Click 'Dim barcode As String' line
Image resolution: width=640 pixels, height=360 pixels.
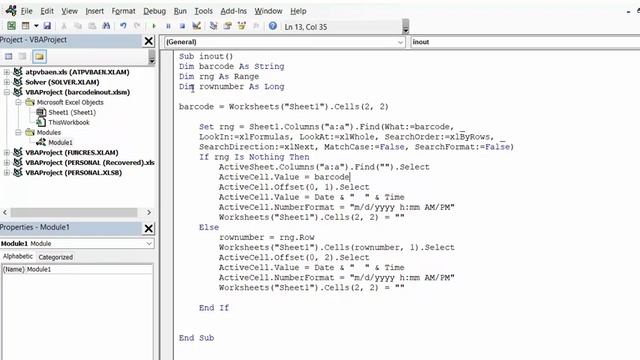click(x=231, y=67)
